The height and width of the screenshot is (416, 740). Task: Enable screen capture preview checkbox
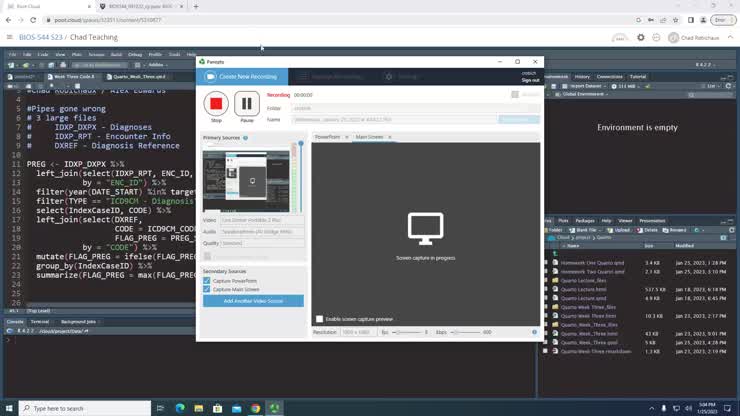click(320, 319)
